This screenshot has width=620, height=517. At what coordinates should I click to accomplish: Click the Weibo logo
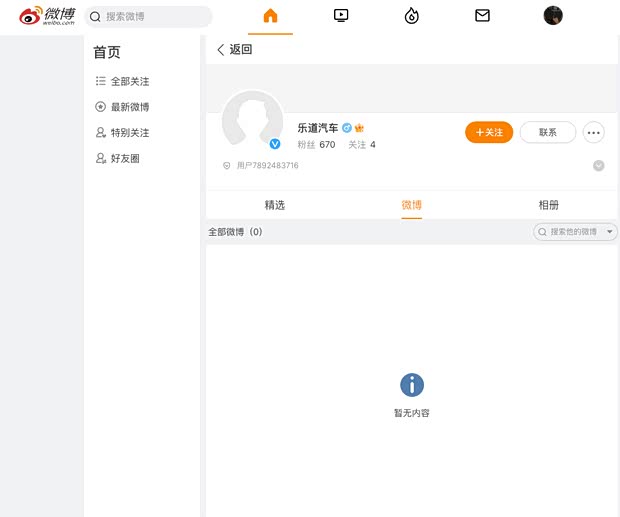pyautogui.click(x=47, y=16)
